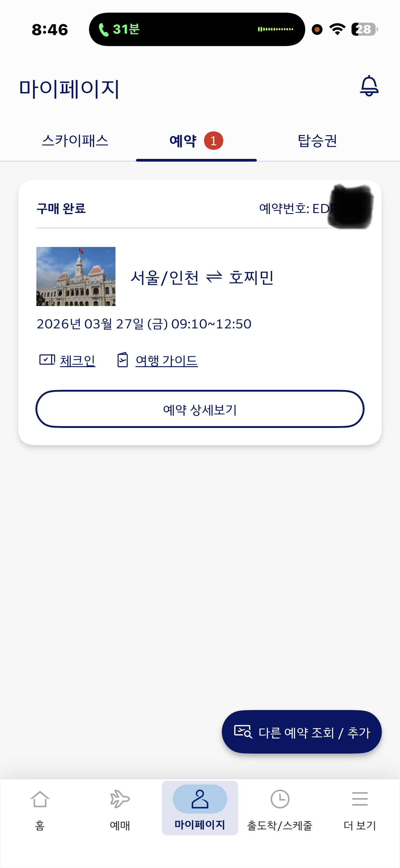Switch to the 탑승권 tab
Viewport: 400px width, 868px height.
317,140
